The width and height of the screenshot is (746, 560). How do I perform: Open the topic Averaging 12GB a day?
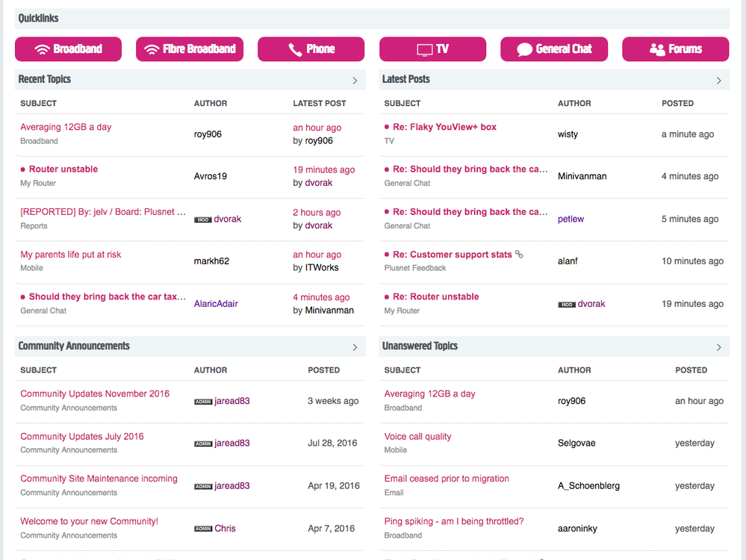(x=65, y=127)
